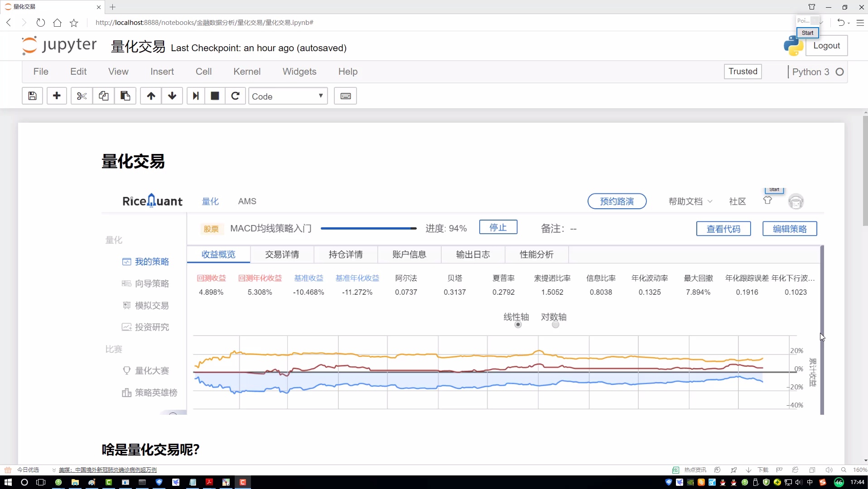Image resolution: width=868 pixels, height=489 pixels.
Task: Click the Jupyter logo
Action: coord(59,45)
